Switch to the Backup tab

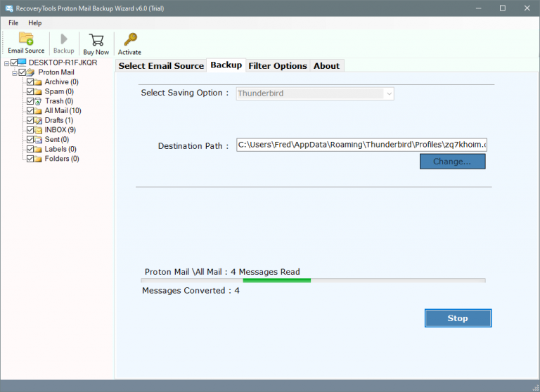226,65
